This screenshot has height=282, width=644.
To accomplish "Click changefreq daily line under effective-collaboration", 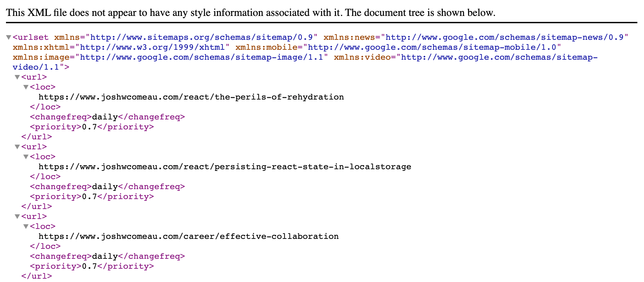I will point(107,256).
